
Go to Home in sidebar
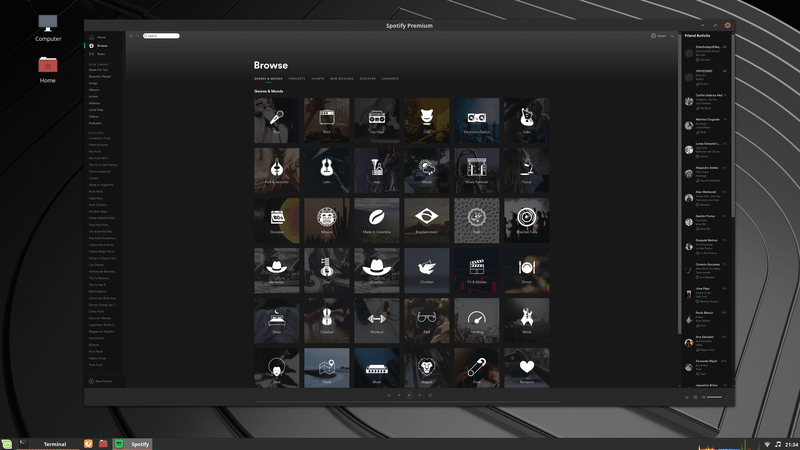102,37
